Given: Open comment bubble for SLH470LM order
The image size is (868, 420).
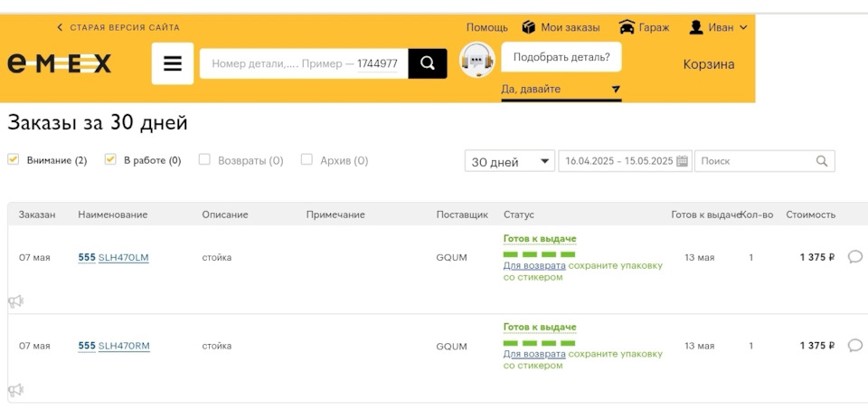Looking at the screenshot, I should click(x=855, y=257).
